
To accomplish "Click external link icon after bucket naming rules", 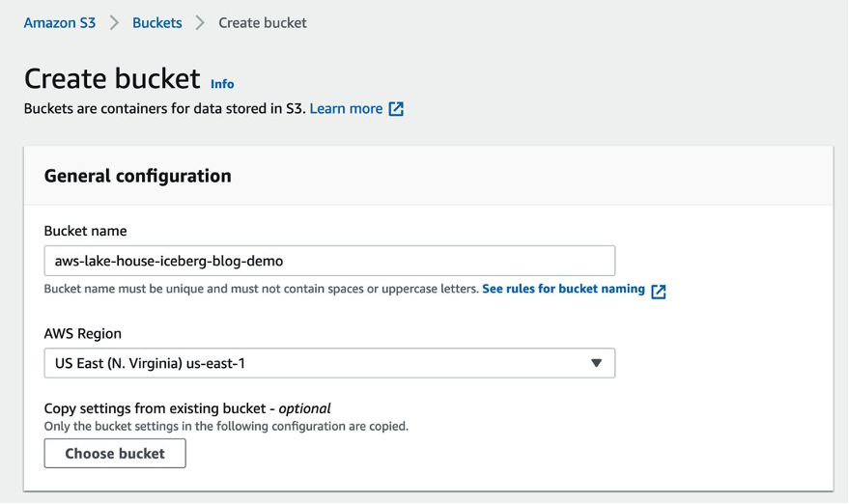I will coord(659,292).
